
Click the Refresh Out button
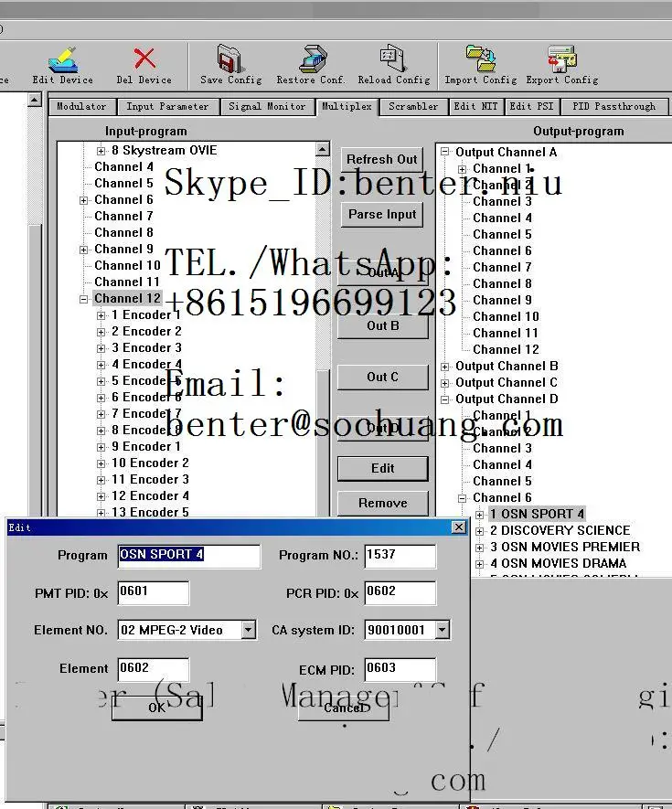click(382, 159)
